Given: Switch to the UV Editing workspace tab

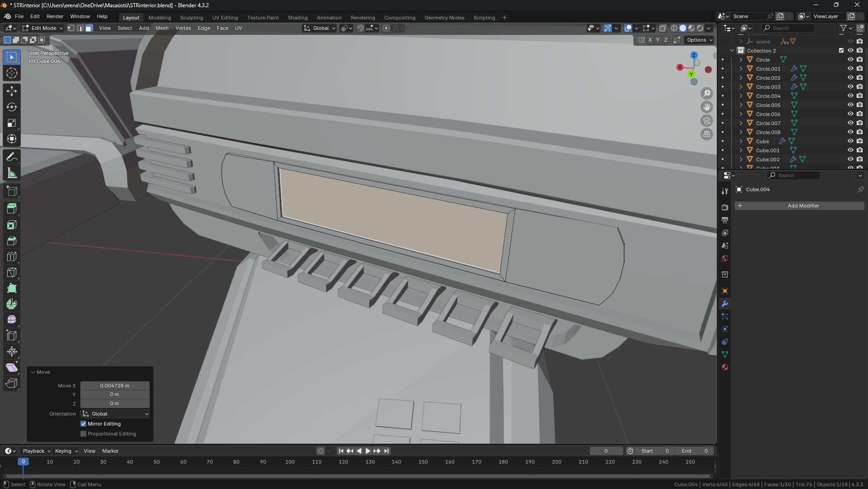Looking at the screenshot, I should coord(225,18).
